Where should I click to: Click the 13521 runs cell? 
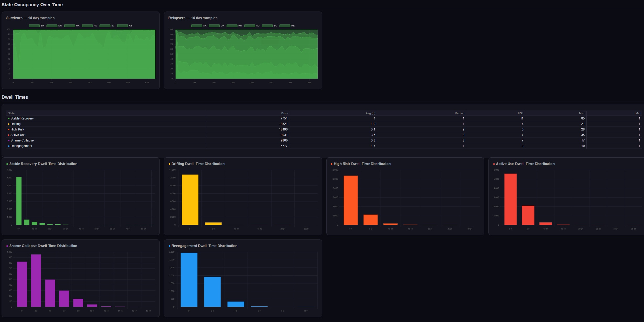[248, 124]
